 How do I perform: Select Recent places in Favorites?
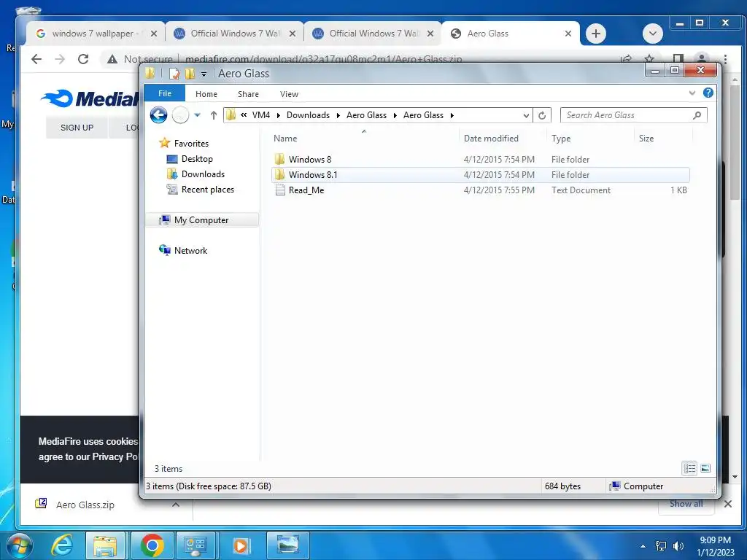click(x=208, y=190)
